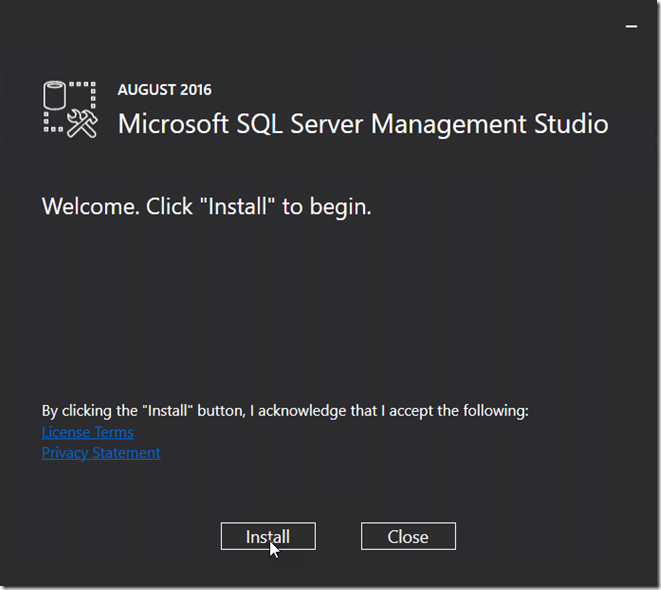
Task: Click the wrench and hammer in the logo
Action: 82,122
